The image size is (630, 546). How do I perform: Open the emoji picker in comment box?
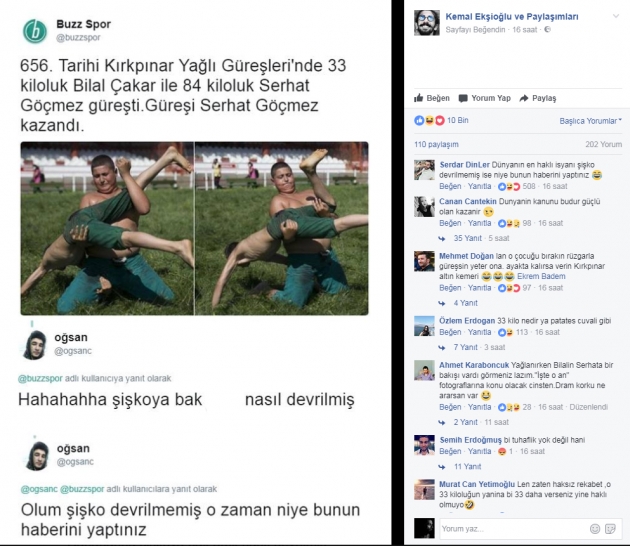pos(595,529)
